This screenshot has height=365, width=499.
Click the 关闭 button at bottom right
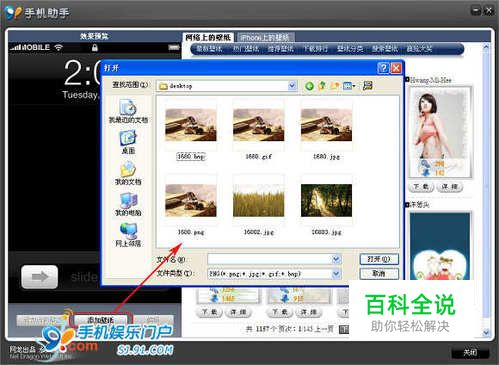(470, 353)
